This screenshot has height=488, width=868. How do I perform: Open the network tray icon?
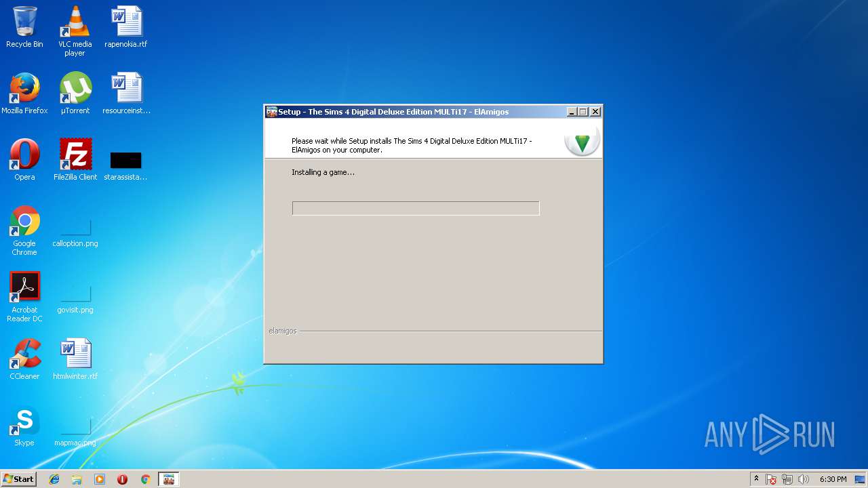787,479
